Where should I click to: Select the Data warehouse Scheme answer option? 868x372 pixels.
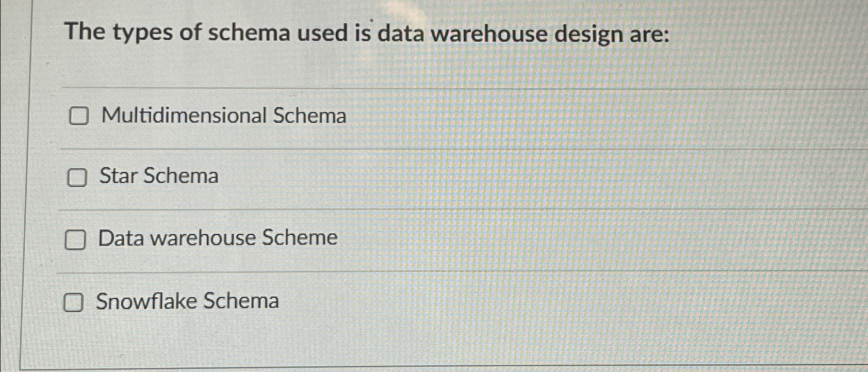point(217,238)
